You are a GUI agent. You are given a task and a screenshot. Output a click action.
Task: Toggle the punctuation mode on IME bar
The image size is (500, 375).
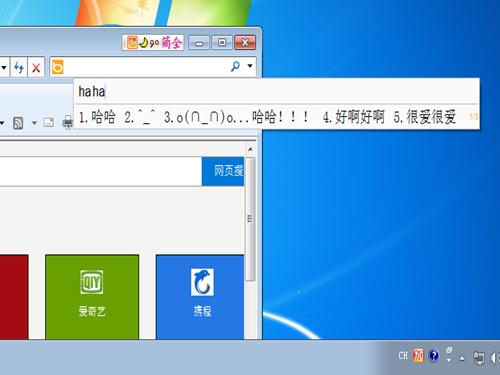click(x=154, y=43)
